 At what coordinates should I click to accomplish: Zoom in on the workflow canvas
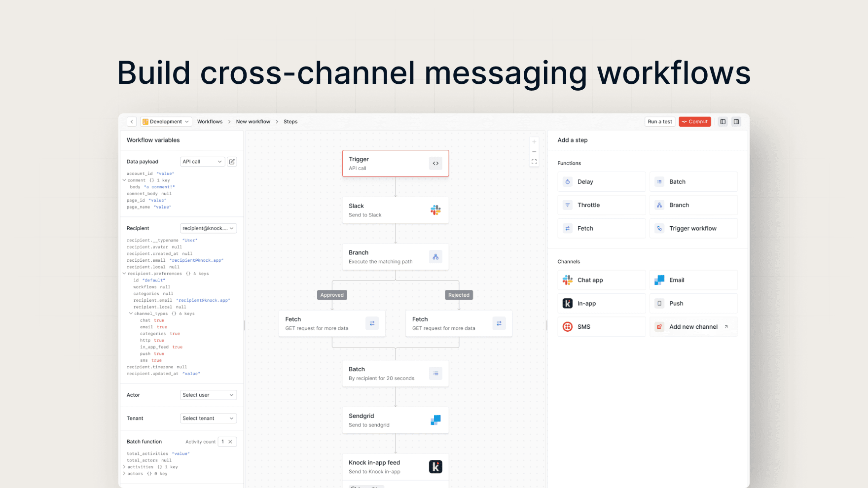534,142
